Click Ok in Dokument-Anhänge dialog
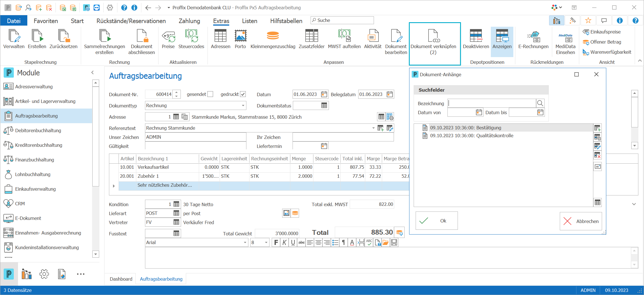 pos(436,221)
